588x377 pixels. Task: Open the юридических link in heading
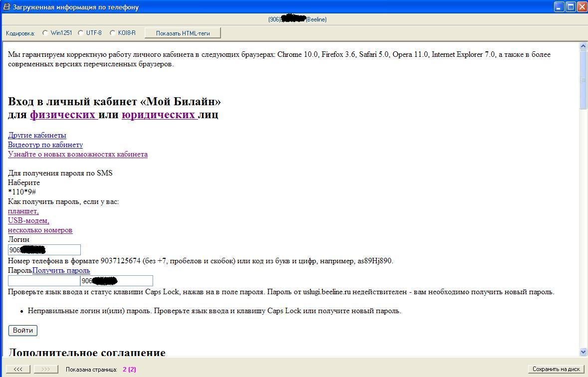click(x=160, y=114)
